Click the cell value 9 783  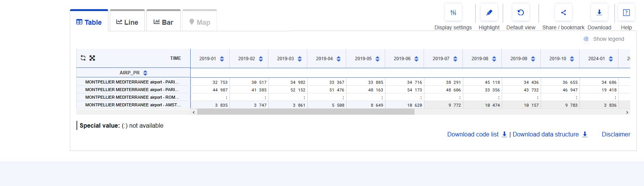[x=572, y=105]
